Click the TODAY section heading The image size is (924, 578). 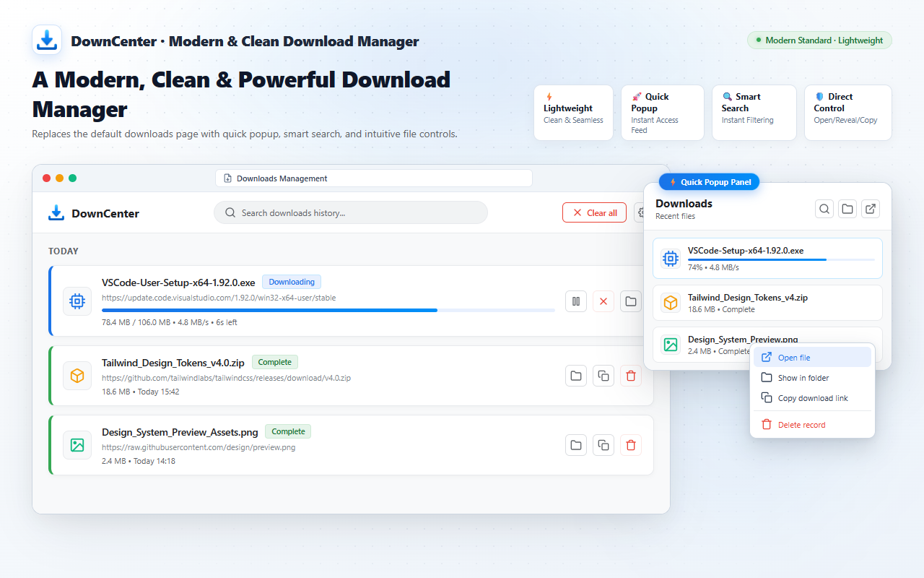[x=64, y=251]
